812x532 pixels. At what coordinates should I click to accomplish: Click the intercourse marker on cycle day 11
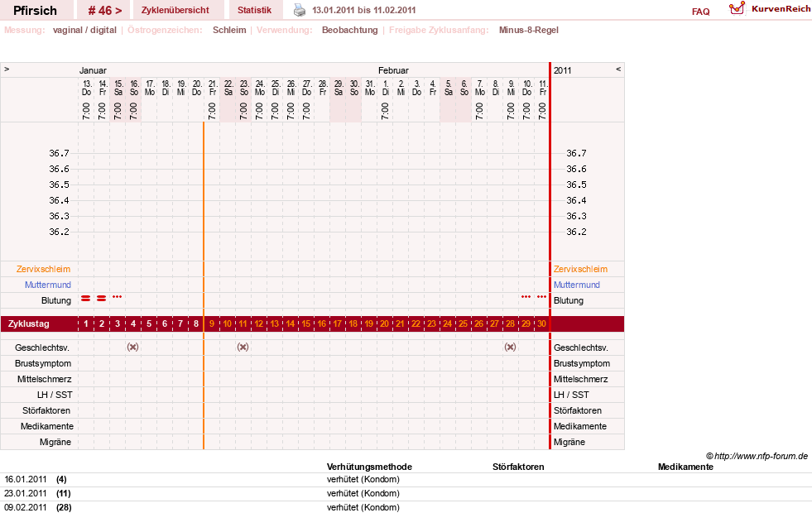[243, 347]
